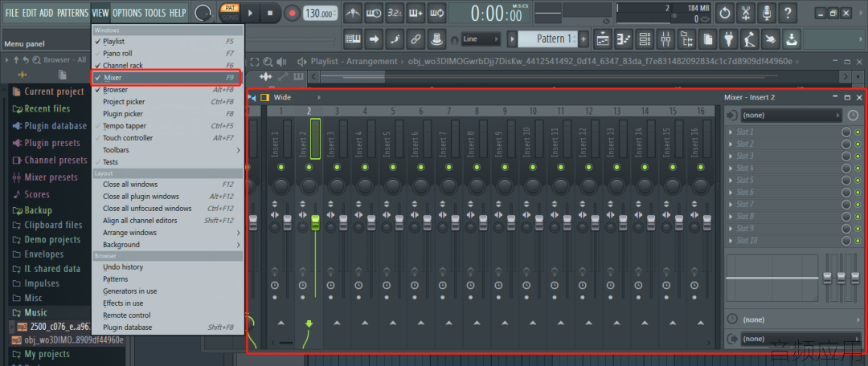
Task: Switch PAT/SONG mode toggle
Action: click(x=230, y=13)
